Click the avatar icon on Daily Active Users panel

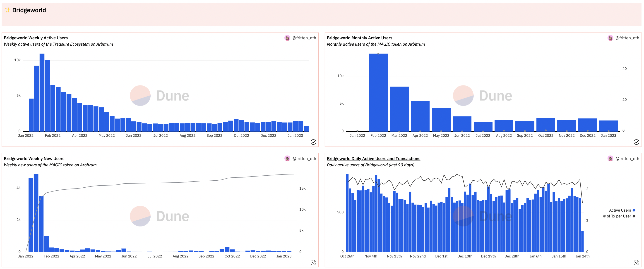[610, 159]
